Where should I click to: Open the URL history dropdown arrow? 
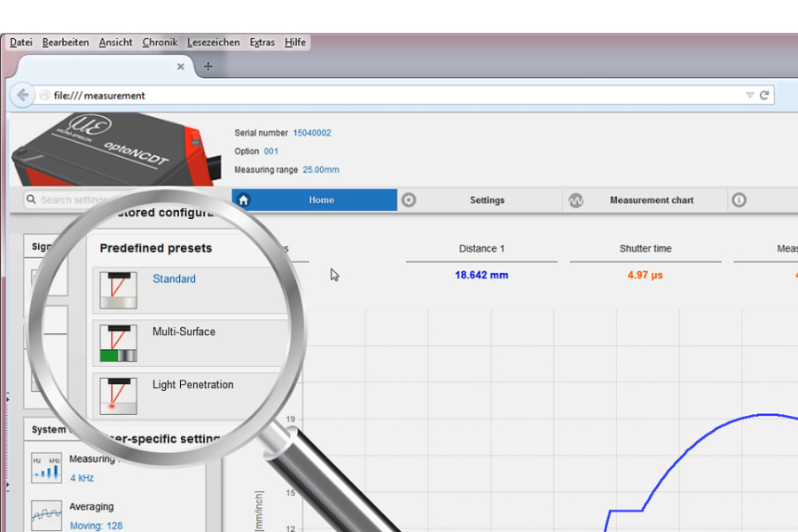(x=749, y=95)
